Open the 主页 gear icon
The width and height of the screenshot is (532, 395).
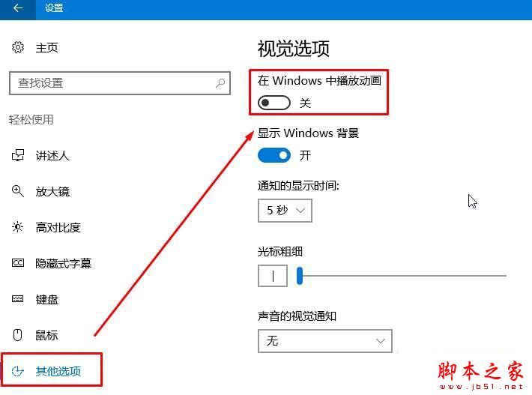pos(18,47)
